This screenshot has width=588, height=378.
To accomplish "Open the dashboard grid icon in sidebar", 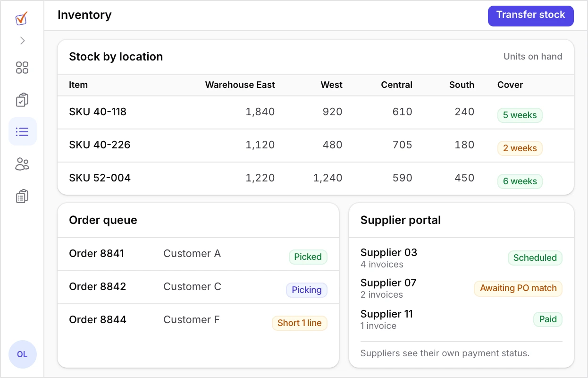I will (22, 68).
